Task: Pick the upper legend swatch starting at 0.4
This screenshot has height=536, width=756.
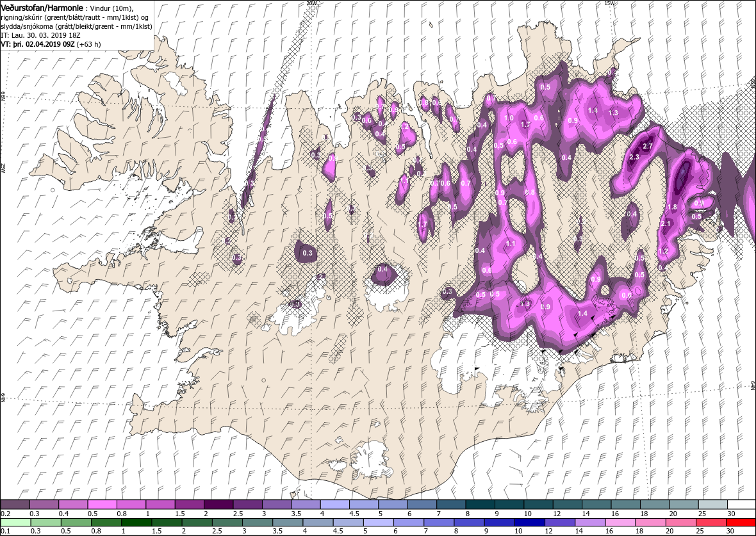Action: 73,505
